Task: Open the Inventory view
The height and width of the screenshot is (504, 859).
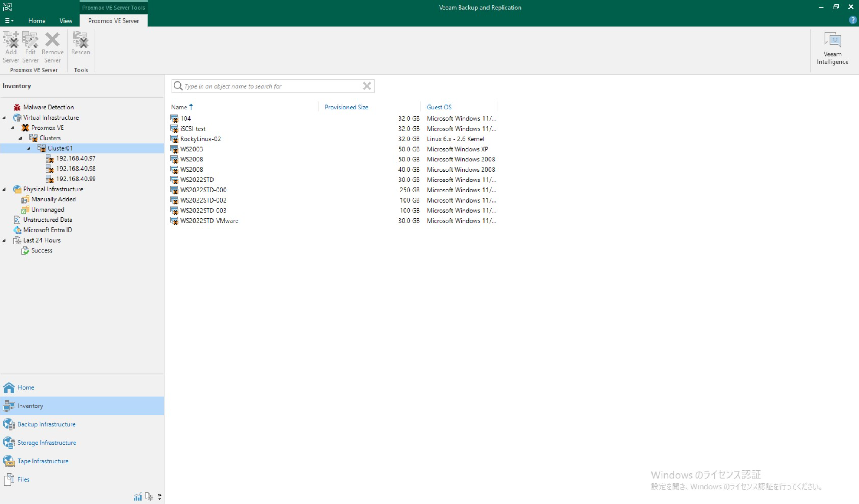Action: 82,406
